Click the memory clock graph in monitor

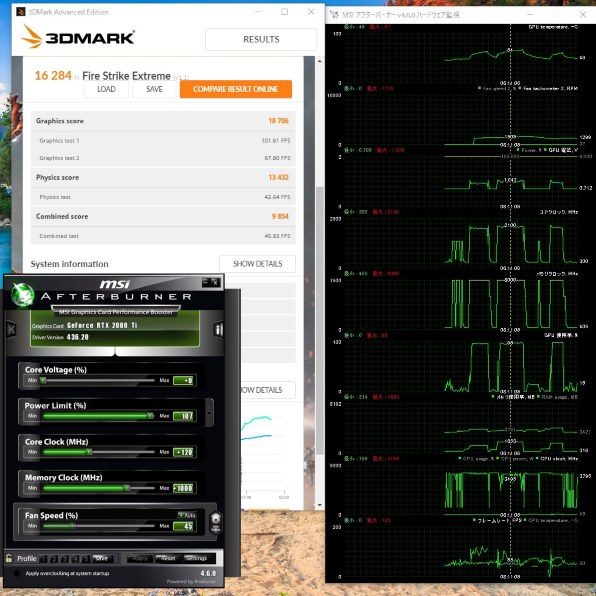click(x=460, y=305)
